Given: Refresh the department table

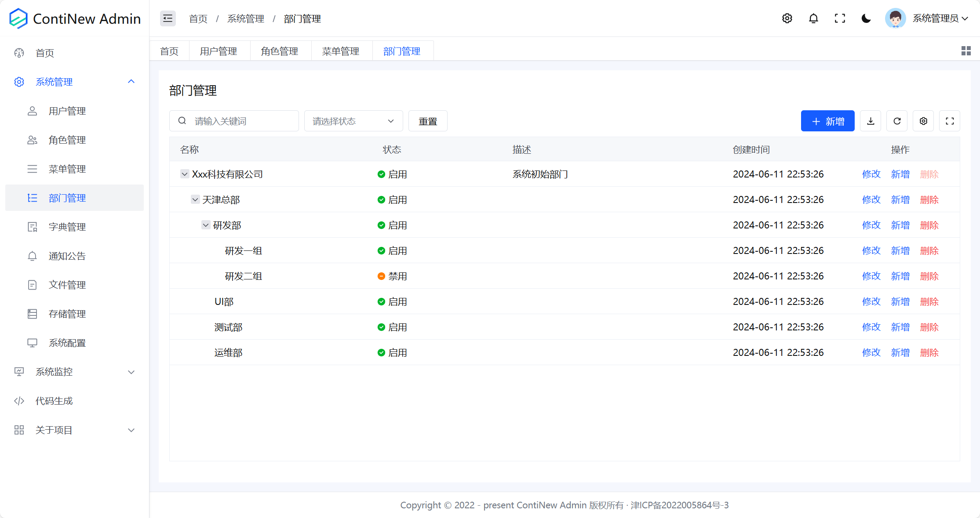Looking at the screenshot, I should tap(897, 121).
